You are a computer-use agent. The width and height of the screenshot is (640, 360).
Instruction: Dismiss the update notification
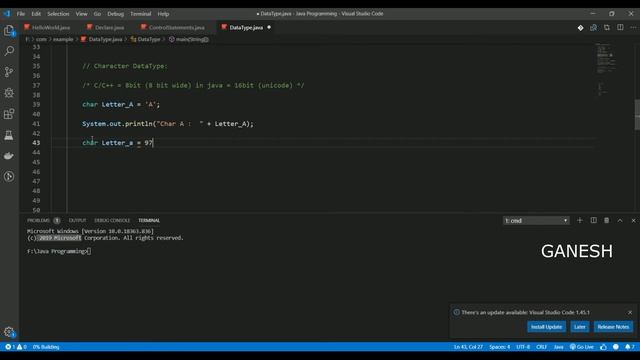[630, 312]
